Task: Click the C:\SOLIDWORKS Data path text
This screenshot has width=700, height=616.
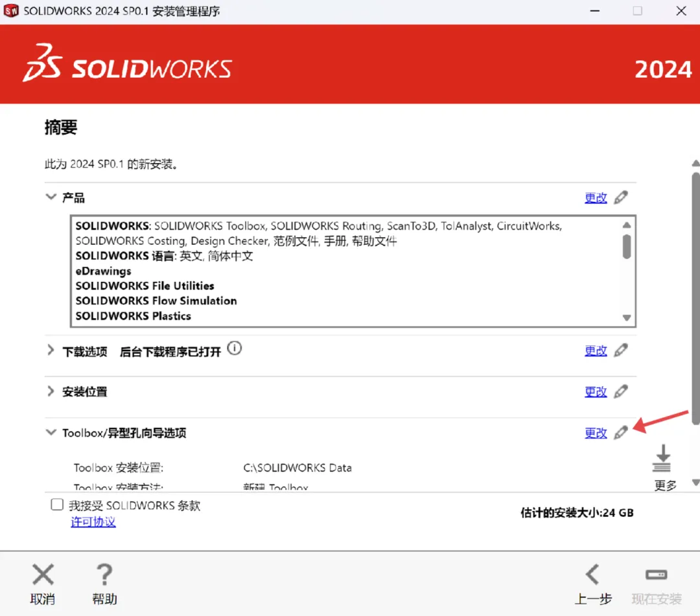Action: click(x=297, y=468)
